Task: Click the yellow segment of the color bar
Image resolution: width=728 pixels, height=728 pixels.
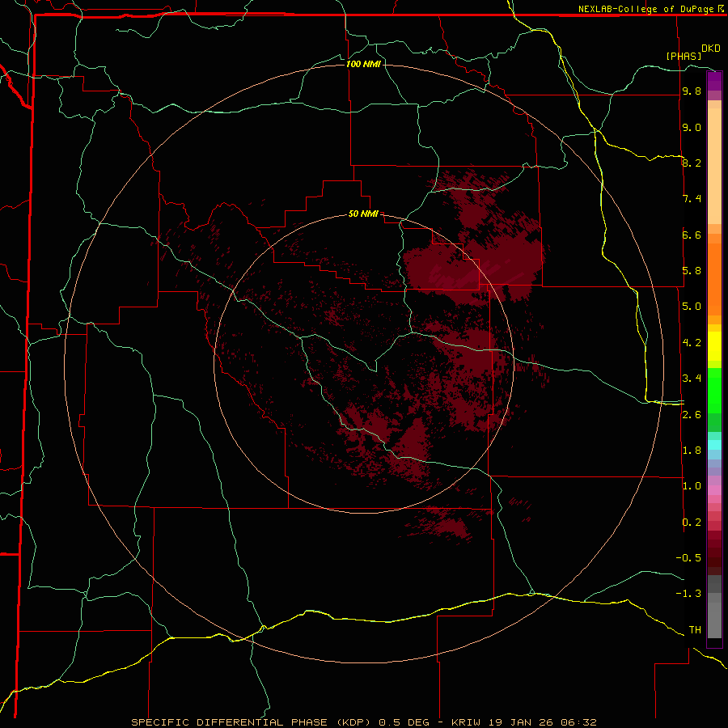Action: tap(714, 346)
